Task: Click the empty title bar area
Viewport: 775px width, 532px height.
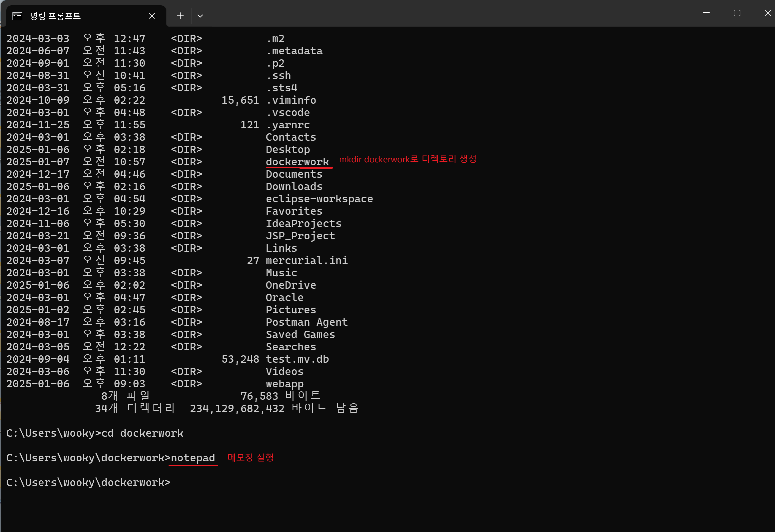Action: (433, 13)
